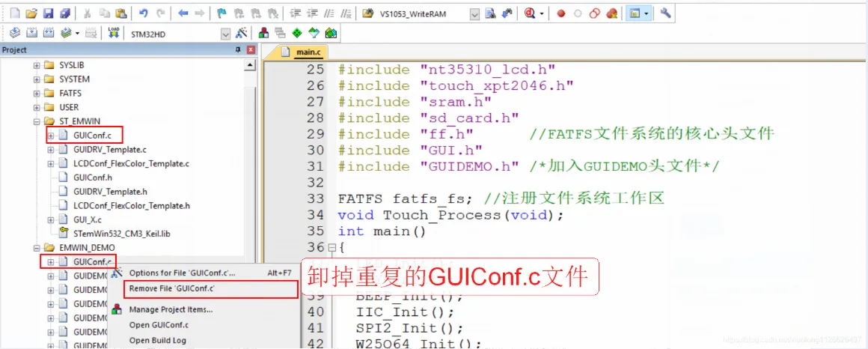This screenshot has height=349, width=868.
Task: Expand the SYSTEM folder
Action: coord(37,79)
